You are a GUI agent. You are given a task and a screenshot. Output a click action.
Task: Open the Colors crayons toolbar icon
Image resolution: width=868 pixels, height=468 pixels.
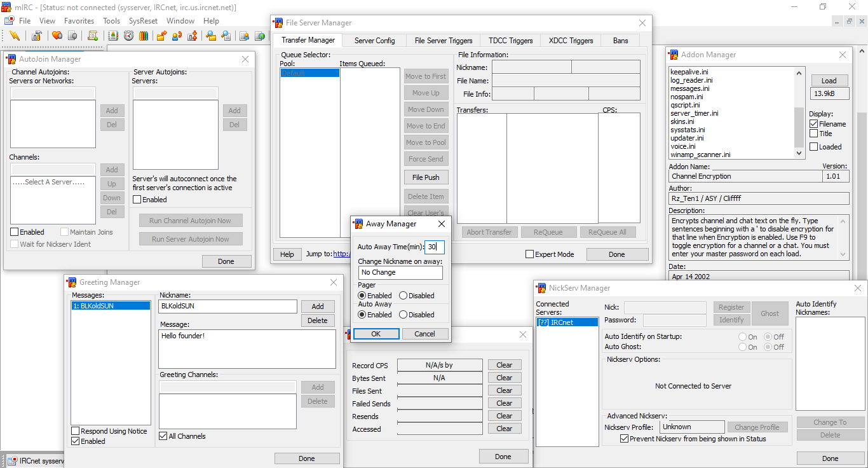144,36
